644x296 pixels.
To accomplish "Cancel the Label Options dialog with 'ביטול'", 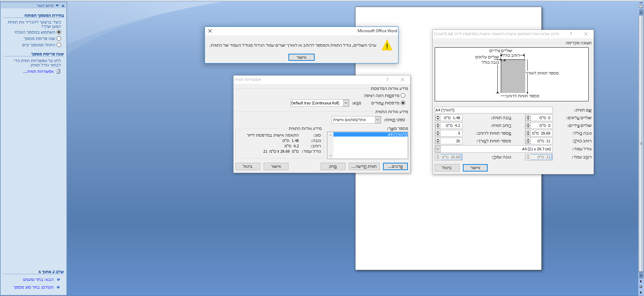I will coord(248,166).
